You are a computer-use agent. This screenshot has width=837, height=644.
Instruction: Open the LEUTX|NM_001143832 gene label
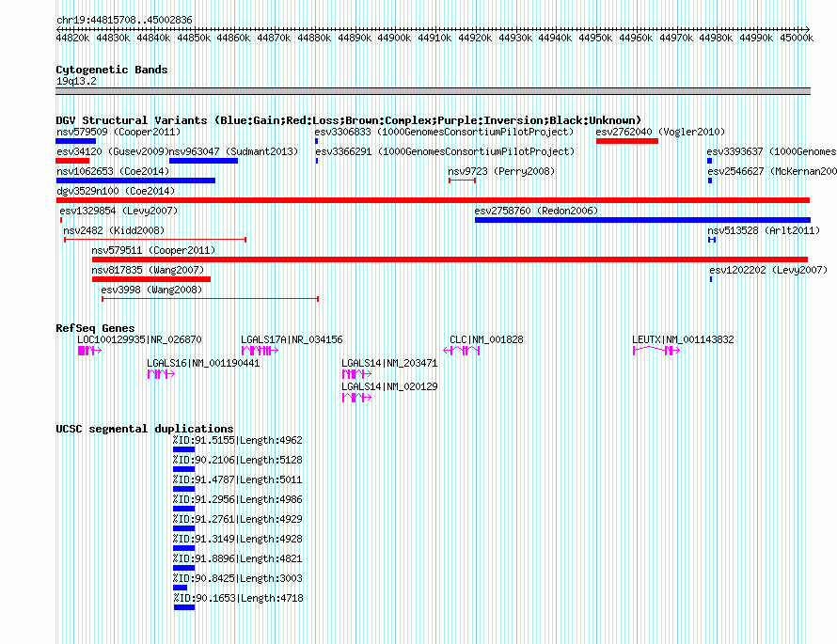(x=683, y=340)
